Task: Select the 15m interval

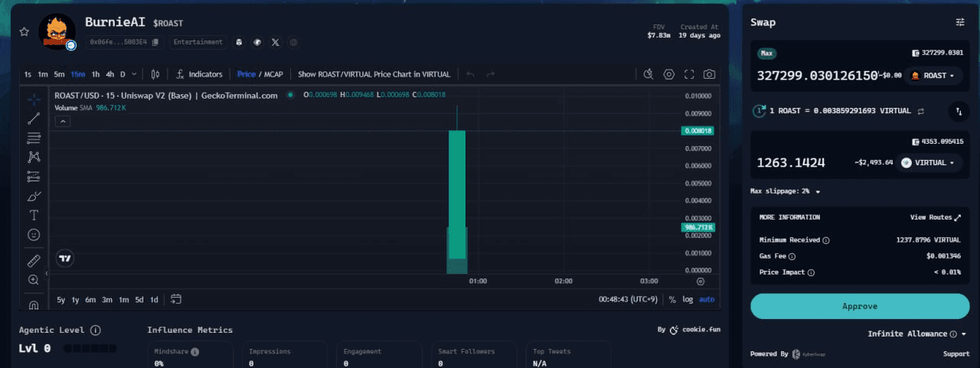Action: tap(78, 74)
